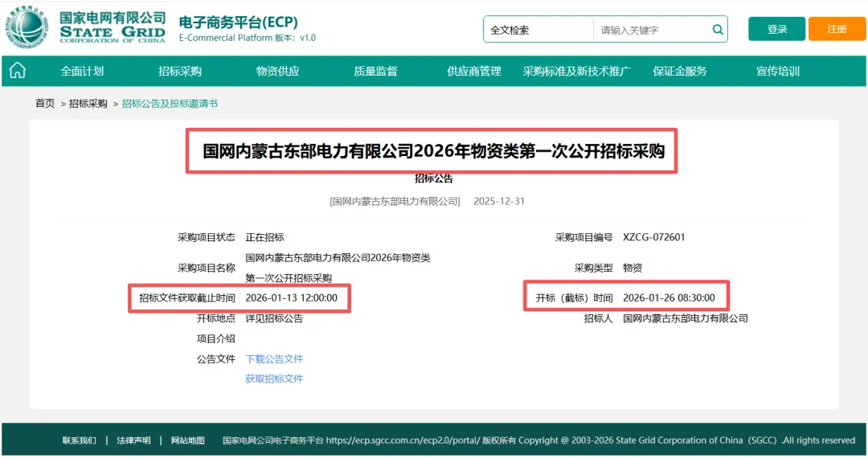Viewport: 868px width, 459px height.
Task: Open the 质量监督 menu
Action: point(375,71)
